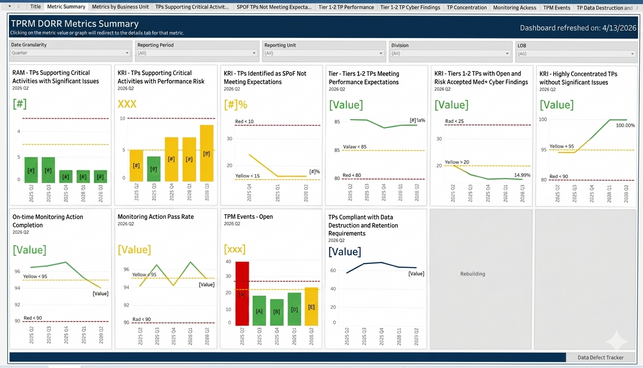Viewport: 643px width, 368px height.
Task: Select the tallest yellow bar in KRI Performance Risk chart
Action: [207, 153]
